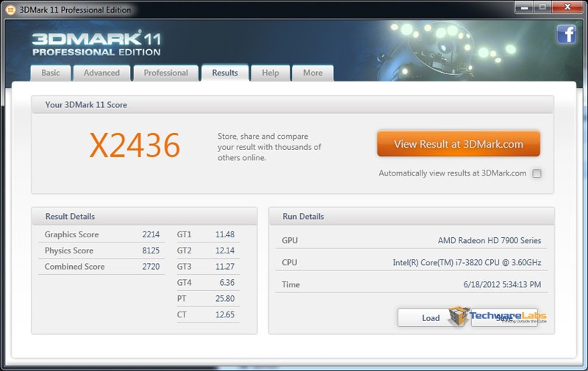Minimize the 3DMark 11 window
Screen dimensions: 588x371
point(523,7)
